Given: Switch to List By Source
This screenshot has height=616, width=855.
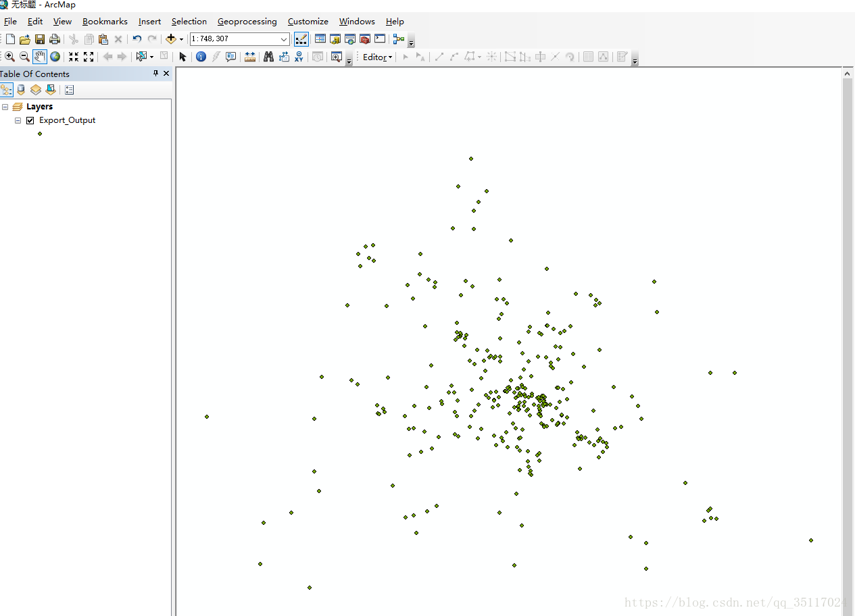Looking at the screenshot, I should click(x=21, y=90).
